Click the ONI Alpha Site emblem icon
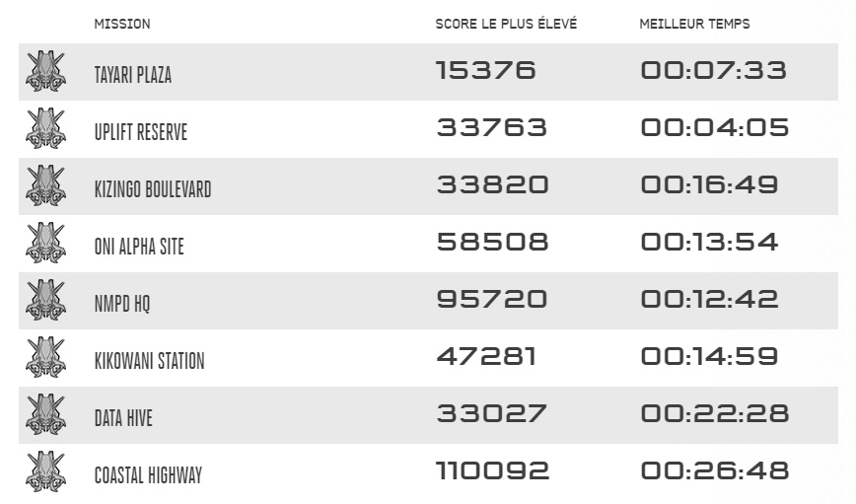This screenshot has width=856, height=504. click(x=45, y=243)
